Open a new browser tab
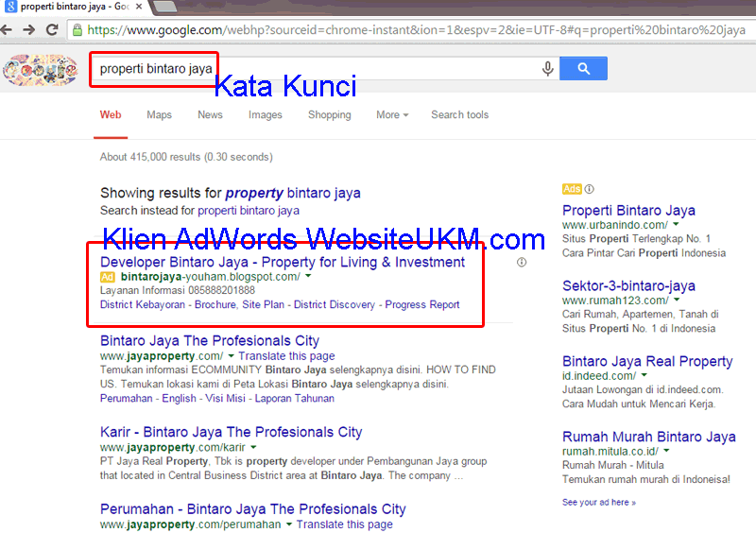The height and width of the screenshot is (533, 756). point(164,7)
